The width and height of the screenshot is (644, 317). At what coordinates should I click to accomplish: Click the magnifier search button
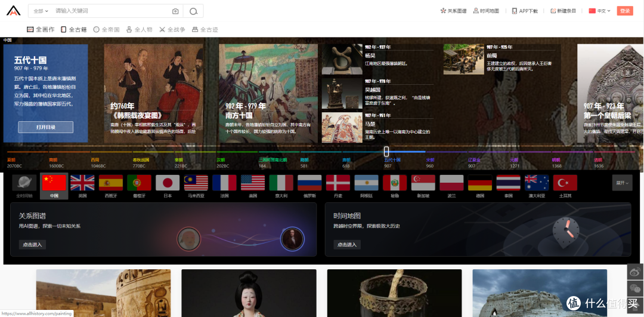(193, 11)
